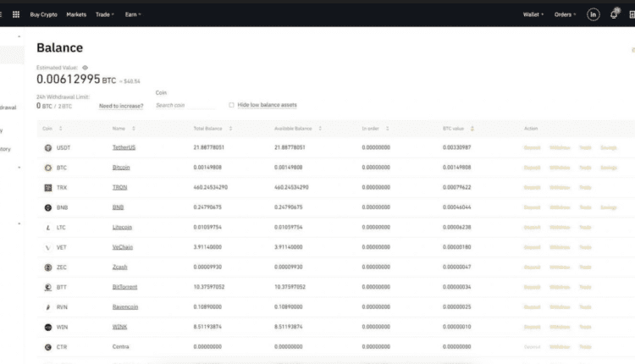Open the apps grid menu icon
635x364 pixels.
coord(16,14)
